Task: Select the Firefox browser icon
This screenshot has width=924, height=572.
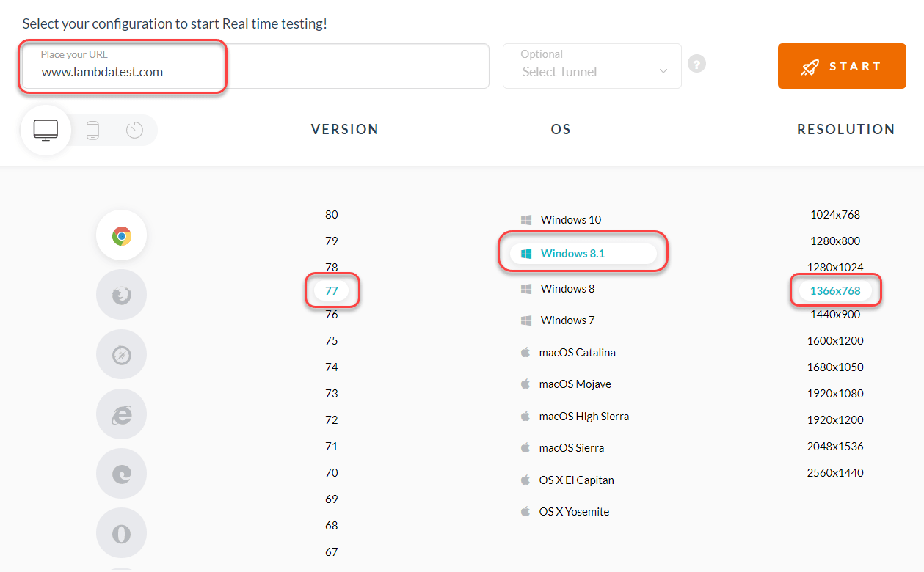Action: click(x=122, y=295)
